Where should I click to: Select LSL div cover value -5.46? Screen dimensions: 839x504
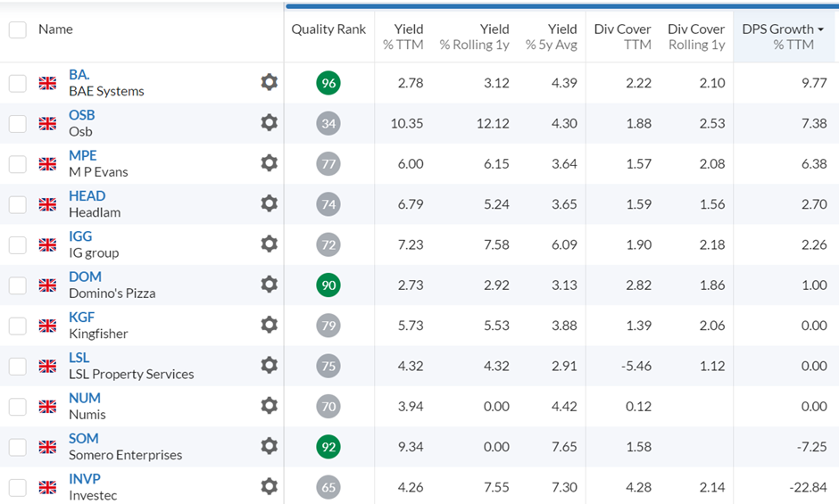coord(636,366)
